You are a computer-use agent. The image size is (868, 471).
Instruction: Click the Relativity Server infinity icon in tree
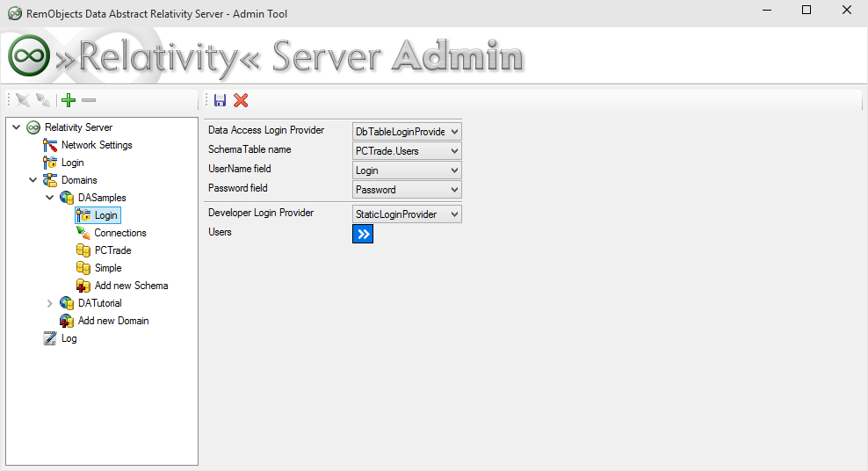point(33,127)
